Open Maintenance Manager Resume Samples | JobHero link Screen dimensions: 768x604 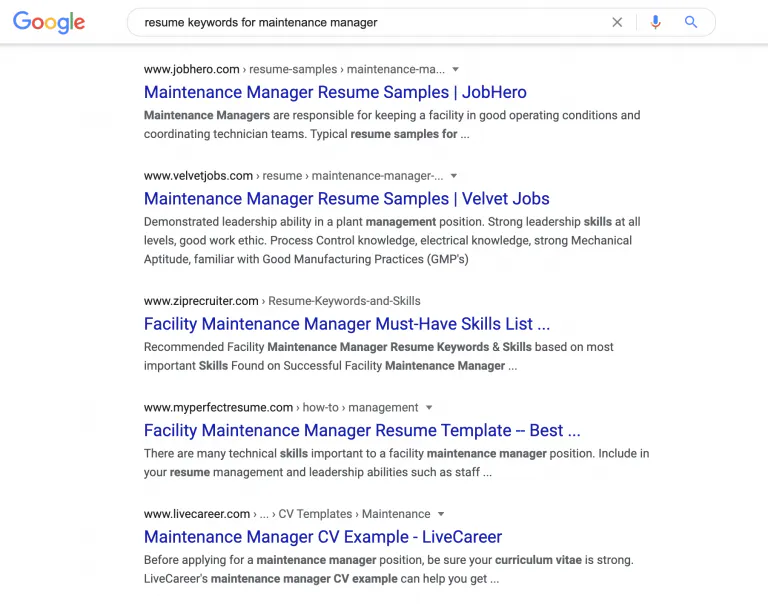335,92
